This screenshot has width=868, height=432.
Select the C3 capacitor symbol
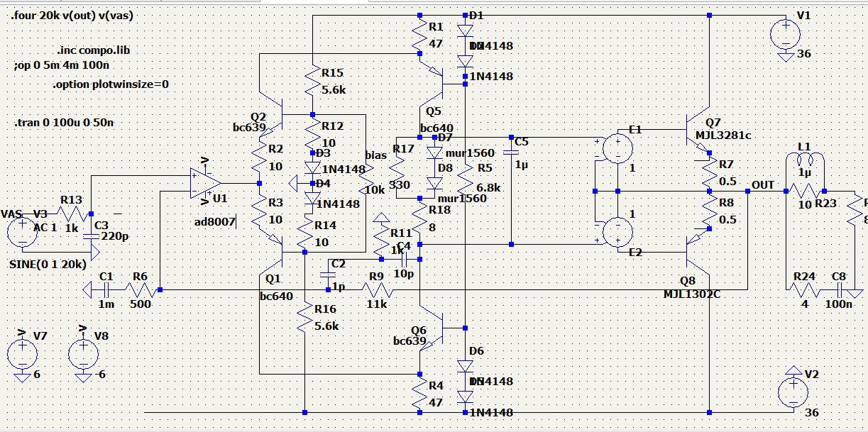point(90,238)
